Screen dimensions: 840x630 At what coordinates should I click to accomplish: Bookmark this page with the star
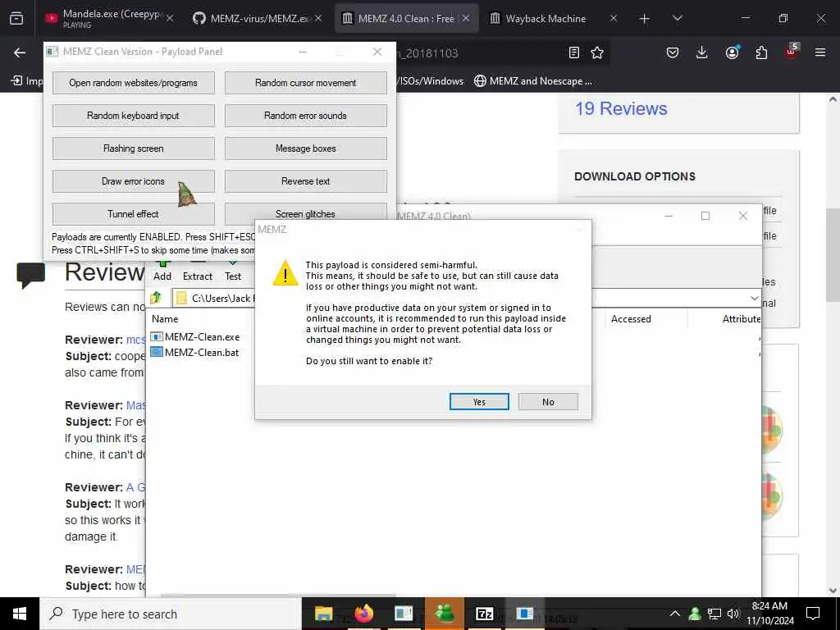(597, 52)
